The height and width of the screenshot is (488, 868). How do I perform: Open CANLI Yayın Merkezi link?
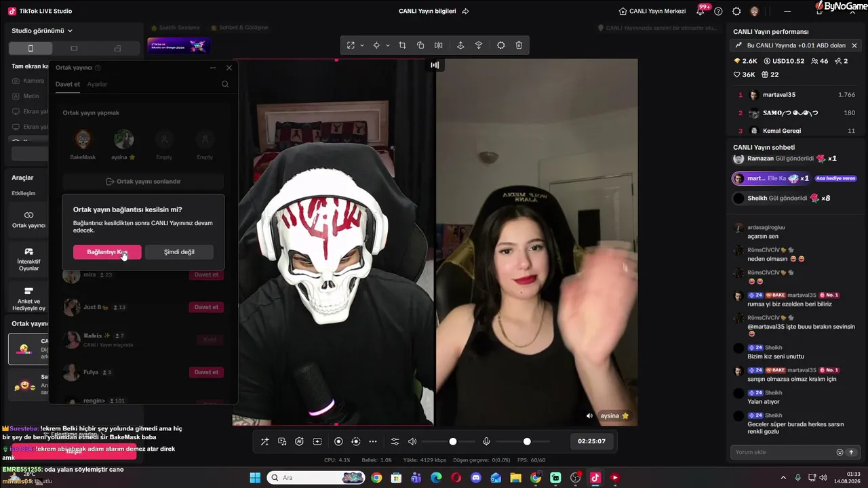click(652, 12)
